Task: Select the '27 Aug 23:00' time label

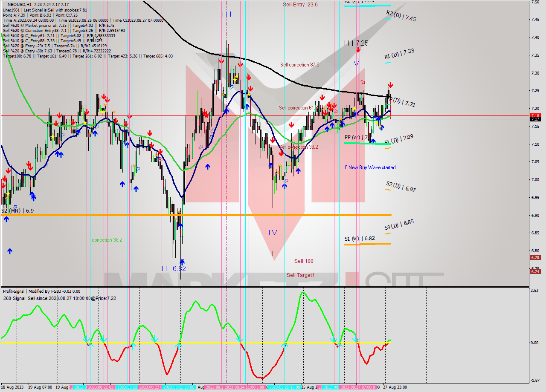Action: (395, 387)
